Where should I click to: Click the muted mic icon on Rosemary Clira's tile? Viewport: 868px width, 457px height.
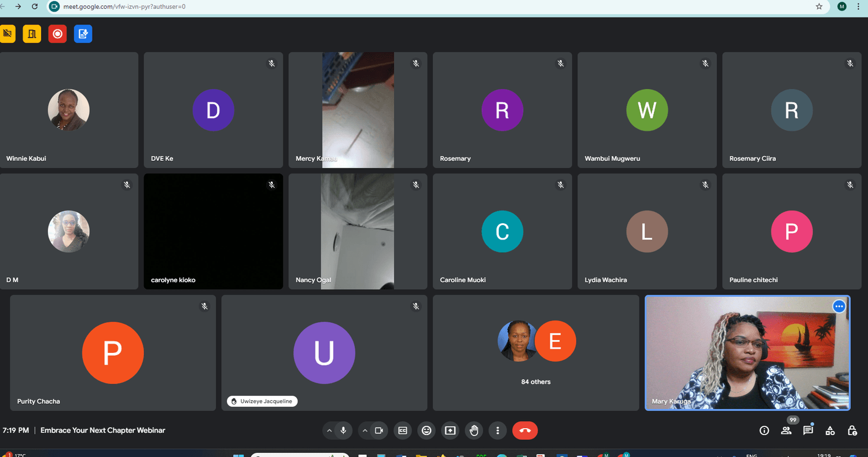pyautogui.click(x=850, y=63)
